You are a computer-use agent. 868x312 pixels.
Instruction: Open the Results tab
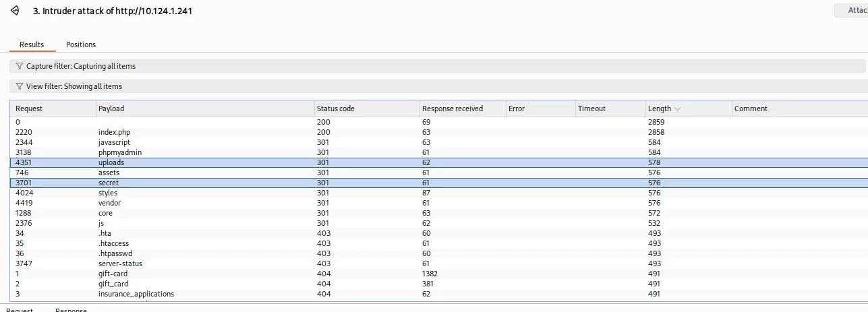[32, 44]
